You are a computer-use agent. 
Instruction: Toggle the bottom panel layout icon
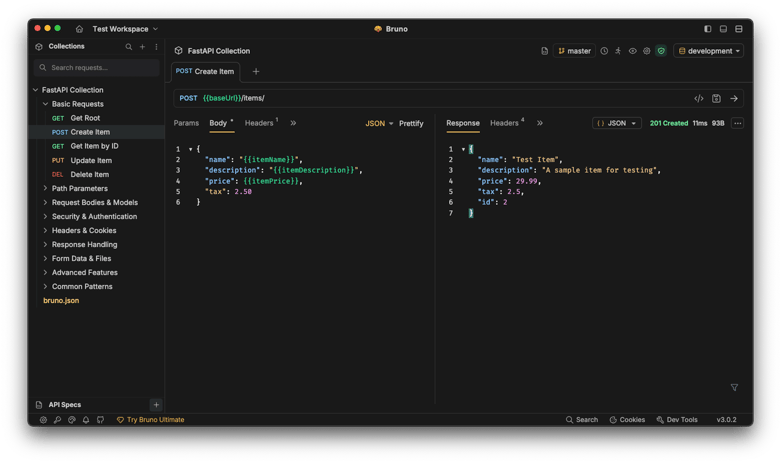723,29
